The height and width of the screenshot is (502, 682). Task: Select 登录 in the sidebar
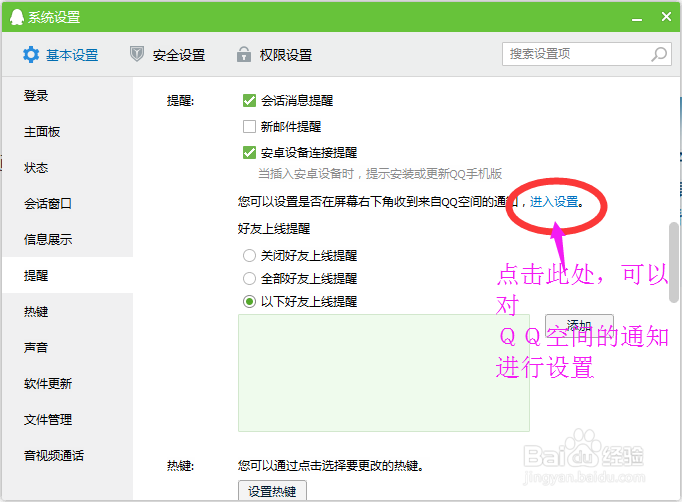67,96
